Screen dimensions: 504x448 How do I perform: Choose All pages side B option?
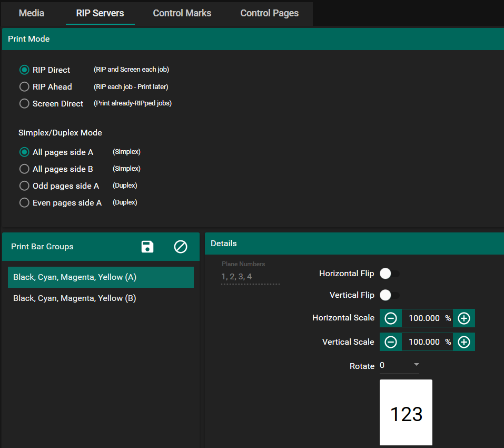pos(24,169)
